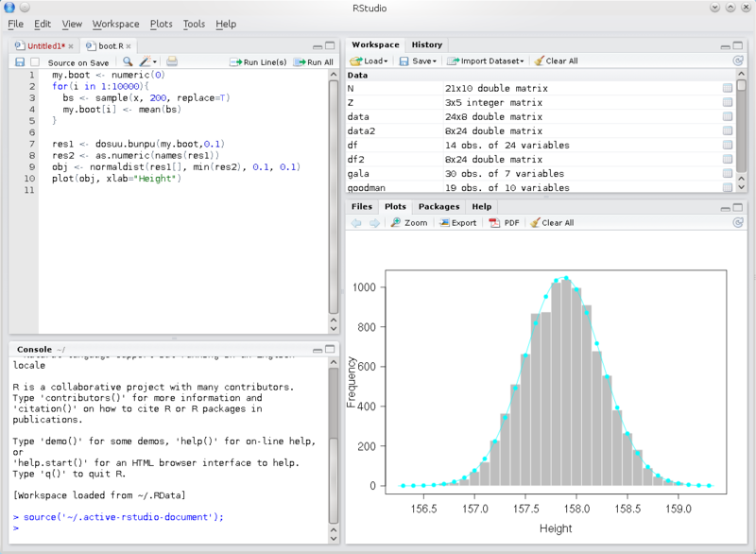Open the Tools menu
This screenshot has height=554, width=756.
(194, 24)
